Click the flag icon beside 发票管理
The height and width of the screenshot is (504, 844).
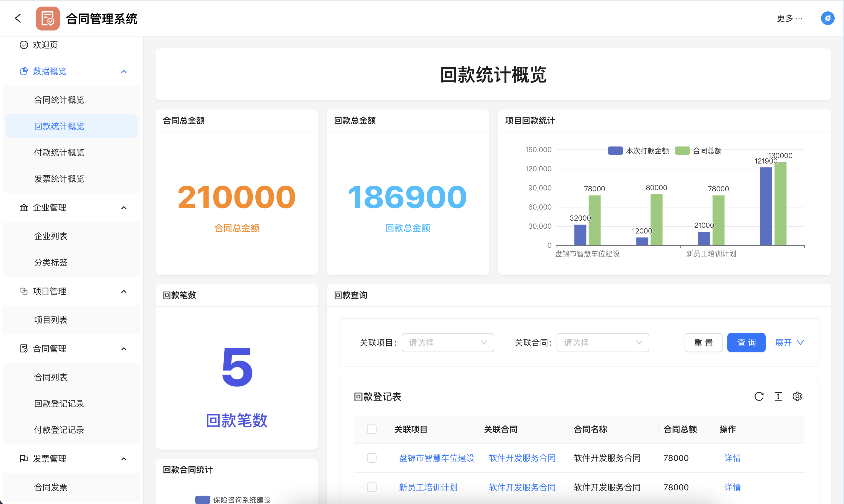(24, 459)
